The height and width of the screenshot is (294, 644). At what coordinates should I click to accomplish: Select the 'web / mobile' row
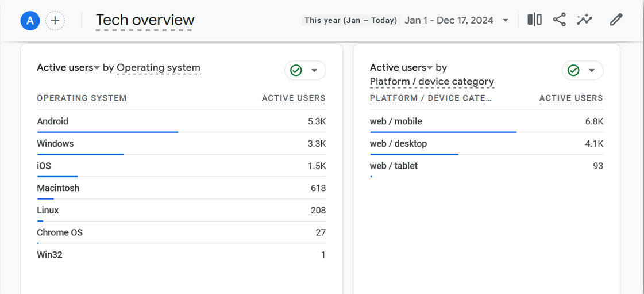pyautogui.click(x=487, y=122)
